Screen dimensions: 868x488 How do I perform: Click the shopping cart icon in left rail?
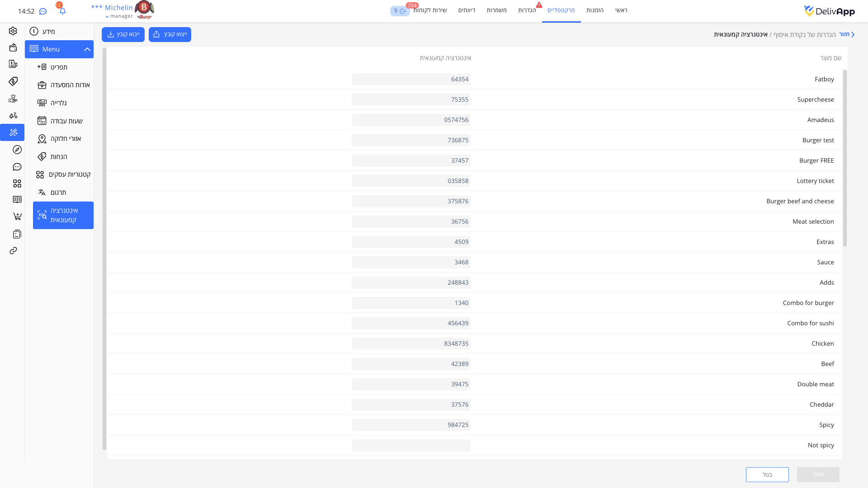17,216
